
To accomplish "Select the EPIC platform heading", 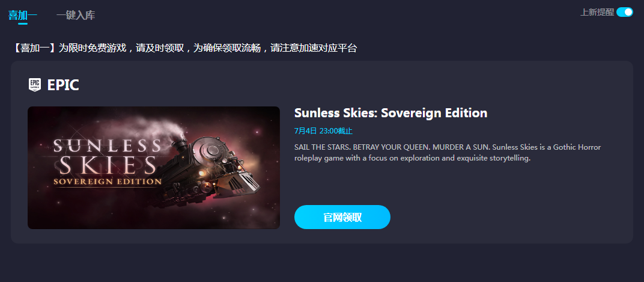I will (63, 85).
